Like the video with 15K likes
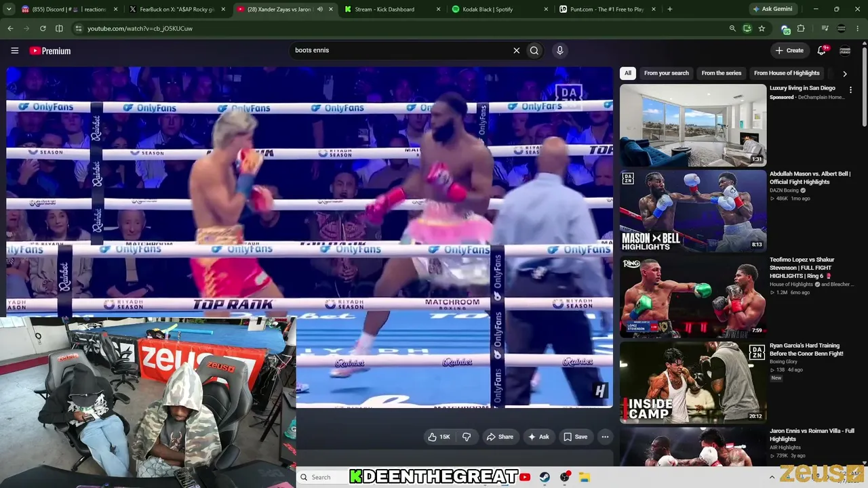The height and width of the screenshot is (488, 868). (439, 437)
